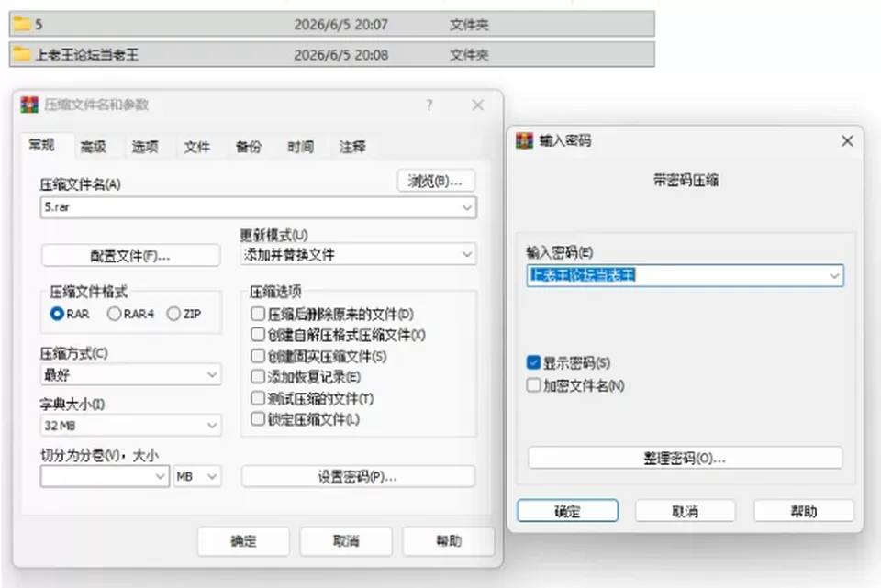Screen dimensions: 881x588
Task: Open the 文件 tab
Action: 196,147
